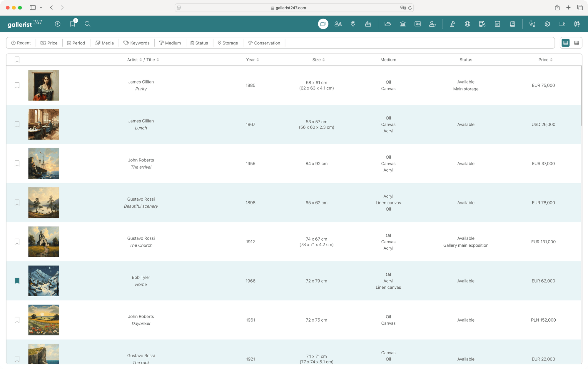Toggle the select-all bookmark in table header
Viewport: 588px width, 369px height.
tap(17, 60)
